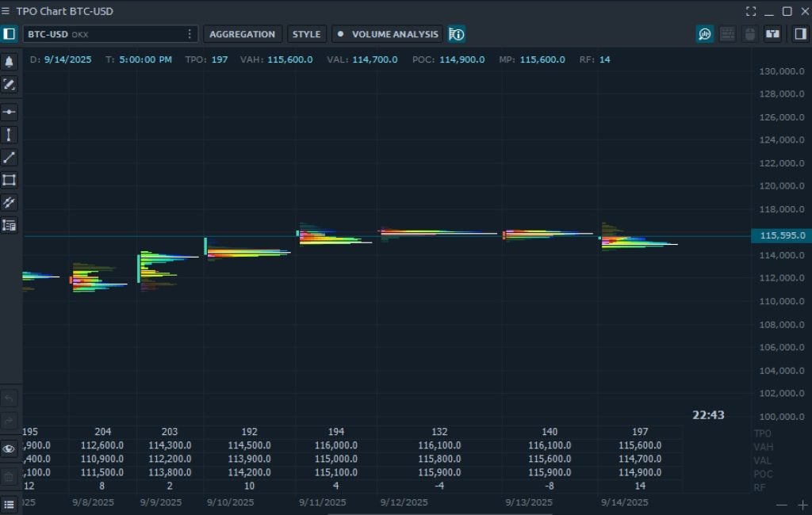Open the hamburger menu on title bar
Image resolution: width=812 pixels, height=515 pixels.
(x=7, y=11)
